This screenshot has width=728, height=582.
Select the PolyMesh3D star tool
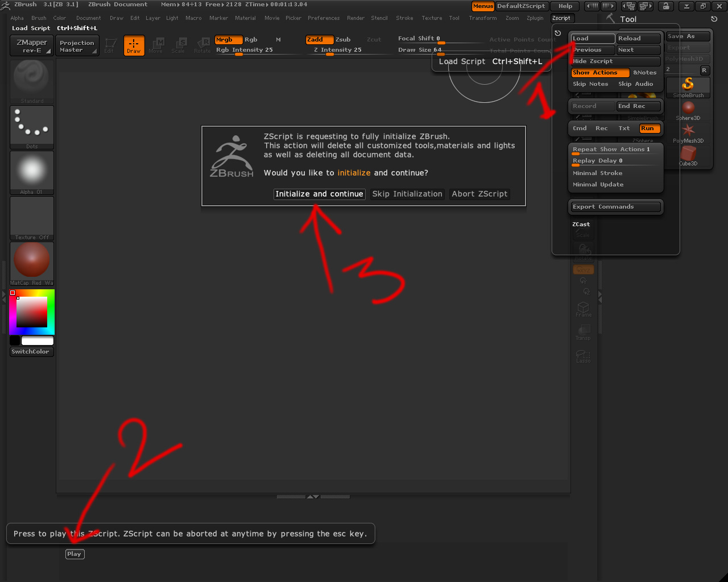(688, 133)
